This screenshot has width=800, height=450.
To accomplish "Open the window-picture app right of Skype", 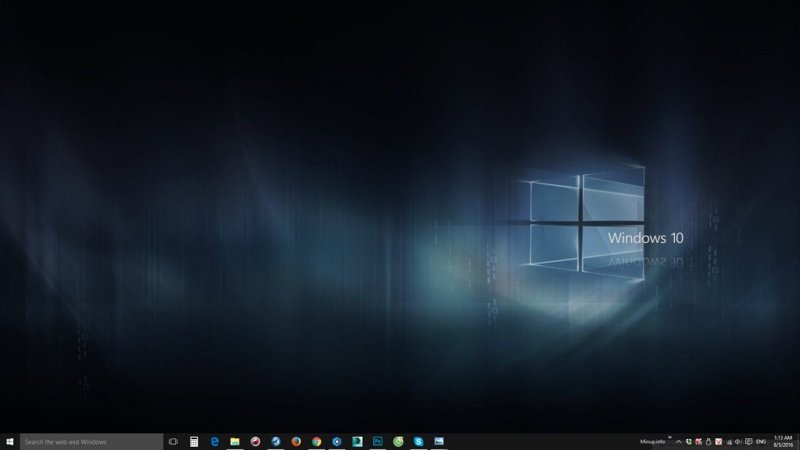I will point(439,442).
